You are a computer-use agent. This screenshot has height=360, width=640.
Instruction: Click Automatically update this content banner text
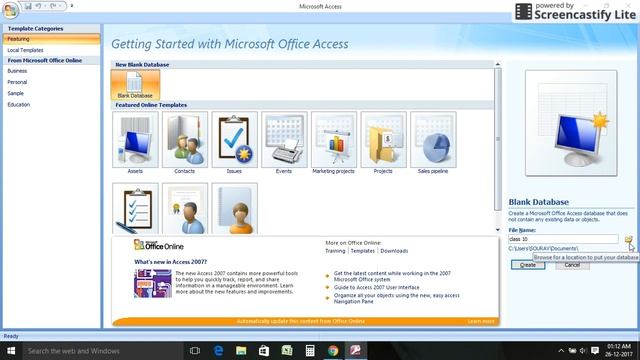click(300, 321)
